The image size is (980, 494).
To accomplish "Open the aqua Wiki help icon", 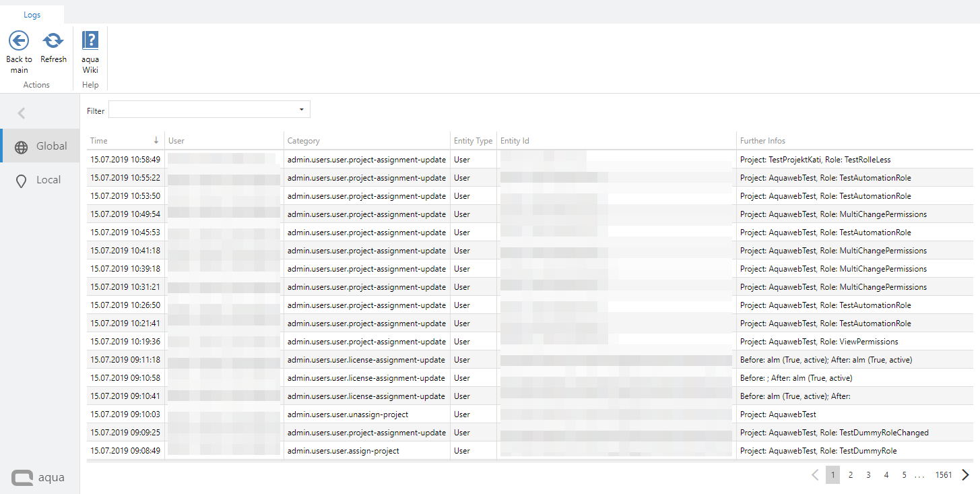I will pyautogui.click(x=90, y=41).
